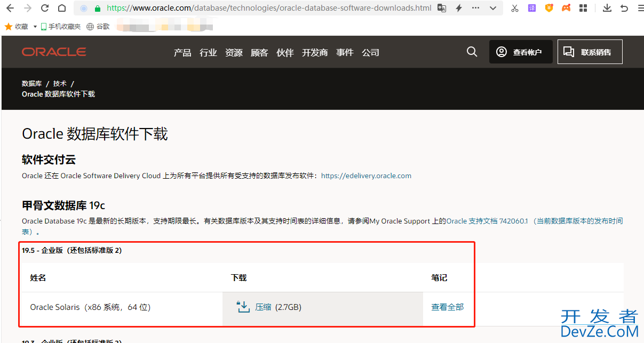Open the edelivery.oracle.com link

[366, 176]
